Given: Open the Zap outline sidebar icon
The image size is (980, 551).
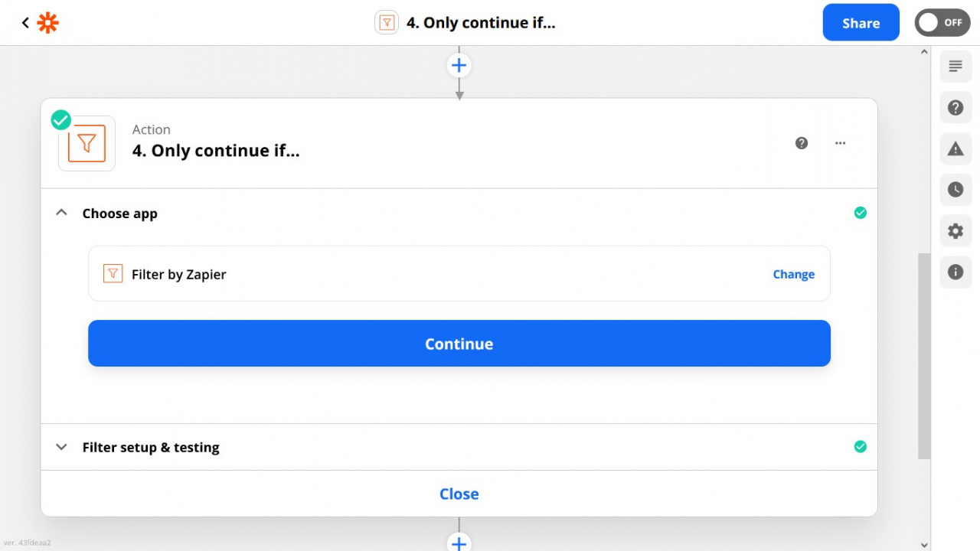Looking at the screenshot, I should (x=955, y=67).
